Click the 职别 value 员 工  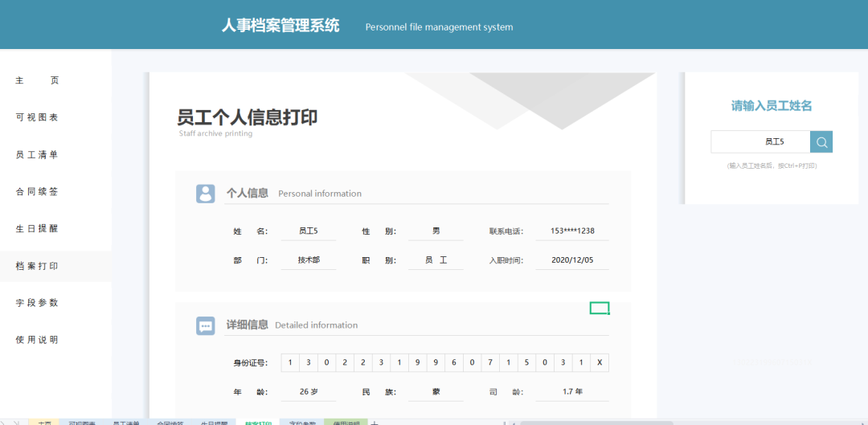[436, 260]
